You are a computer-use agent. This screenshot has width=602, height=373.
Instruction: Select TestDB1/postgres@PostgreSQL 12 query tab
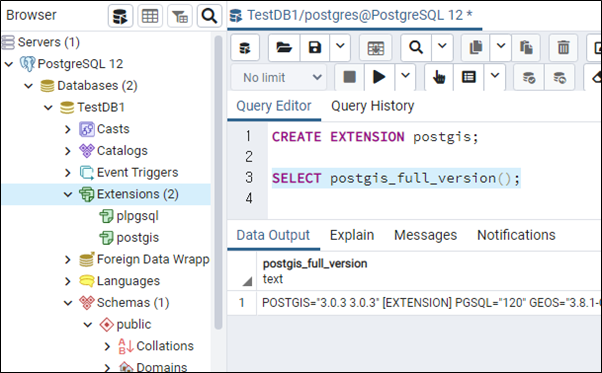tap(354, 15)
